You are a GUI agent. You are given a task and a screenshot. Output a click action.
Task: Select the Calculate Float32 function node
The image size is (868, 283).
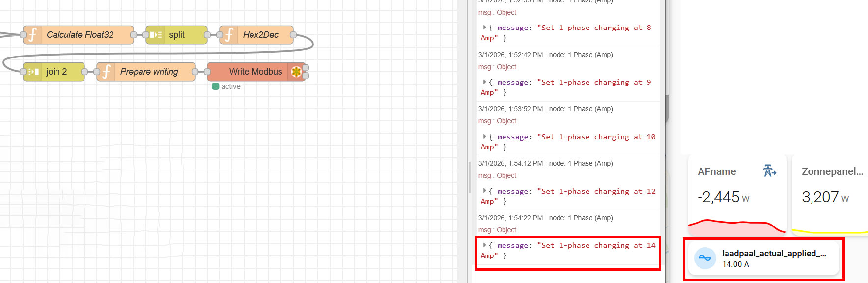78,35
